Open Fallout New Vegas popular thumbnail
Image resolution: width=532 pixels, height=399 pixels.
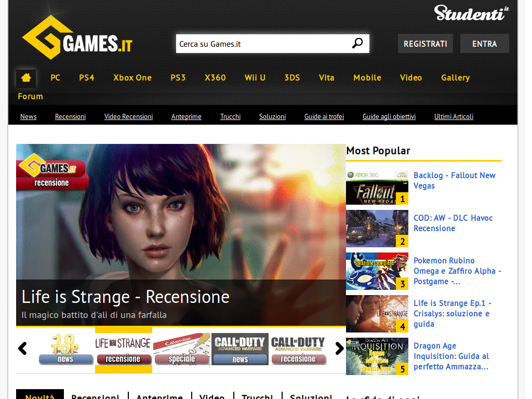377,187
